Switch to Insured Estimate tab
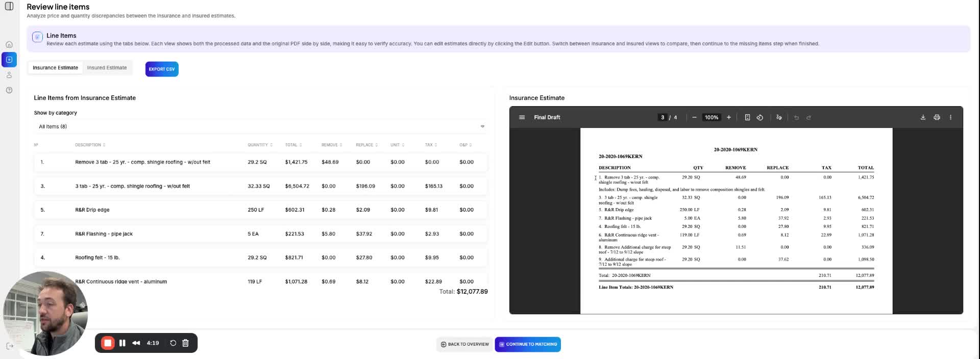 [107, 68]
